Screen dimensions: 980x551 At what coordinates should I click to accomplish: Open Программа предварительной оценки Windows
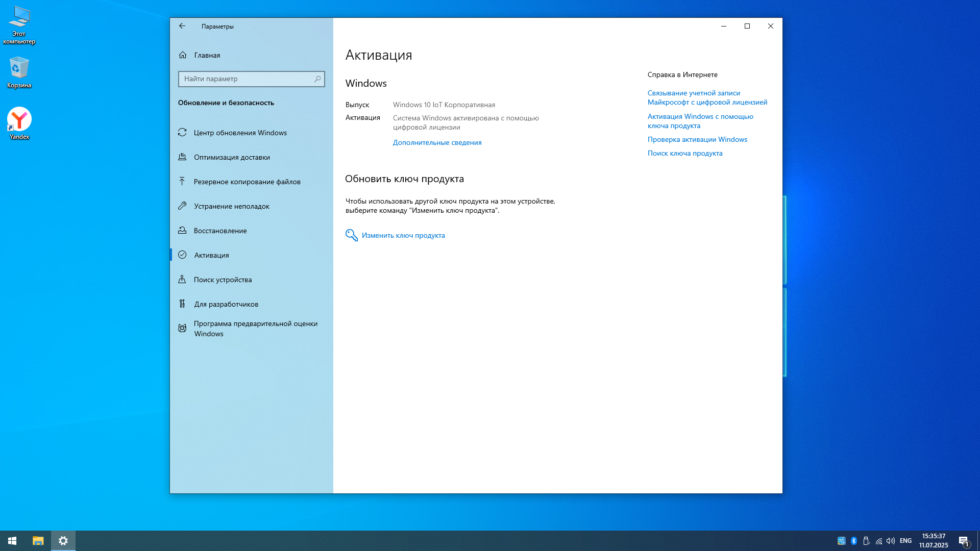click(x=255, y=329)
